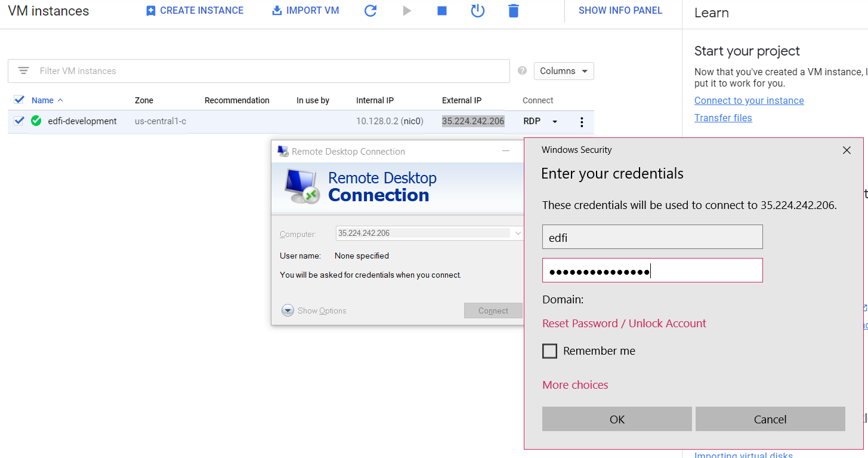Click IMPORT VM button
The width and height of the screenshot is (868, 458).
(306, 11)
